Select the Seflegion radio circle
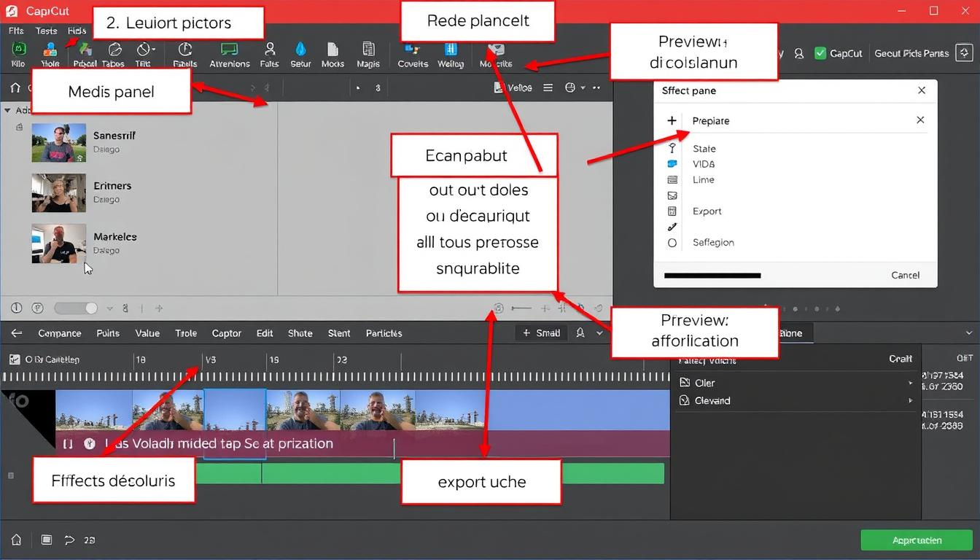The image size is (980, 560). (x=671, y=242)
